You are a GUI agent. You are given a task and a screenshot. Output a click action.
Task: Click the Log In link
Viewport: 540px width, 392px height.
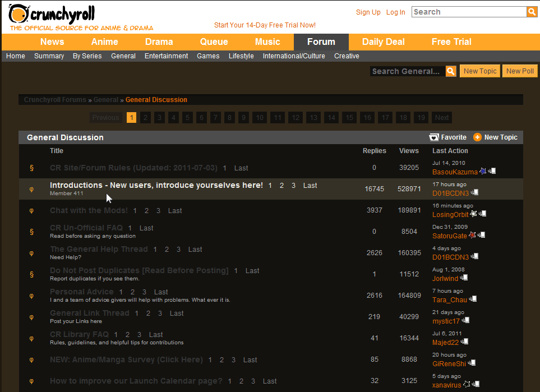coord(395,12)
